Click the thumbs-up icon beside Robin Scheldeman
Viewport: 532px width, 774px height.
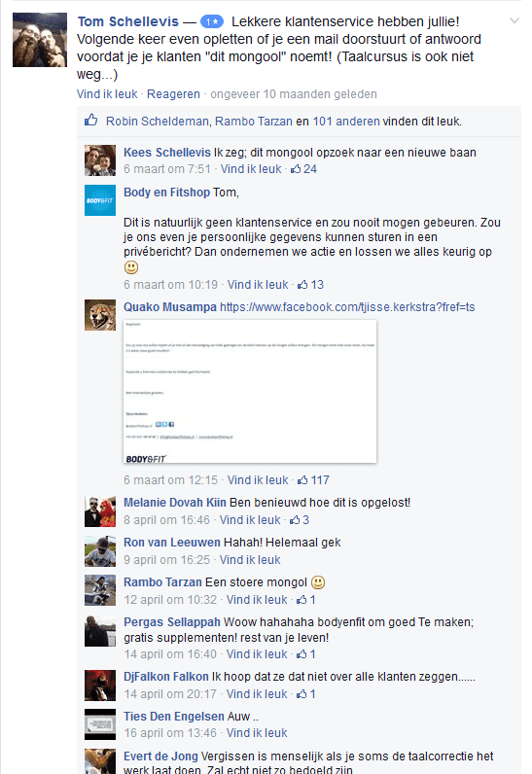click(x=90, y=120)
